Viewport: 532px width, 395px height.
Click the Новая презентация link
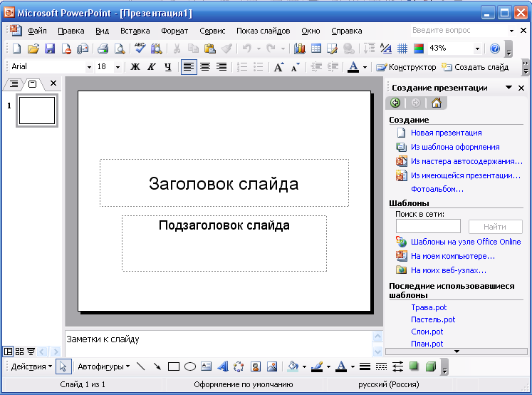click(446, 133)
